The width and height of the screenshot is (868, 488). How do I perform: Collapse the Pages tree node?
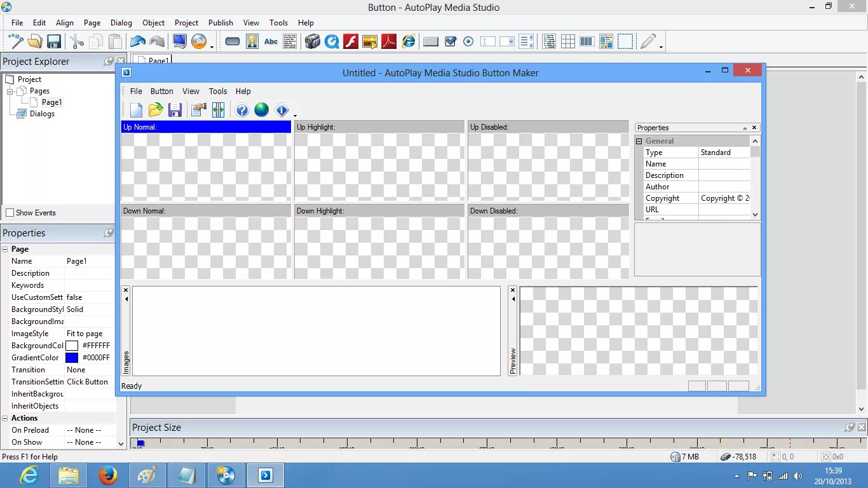click(x=10, y=91)
